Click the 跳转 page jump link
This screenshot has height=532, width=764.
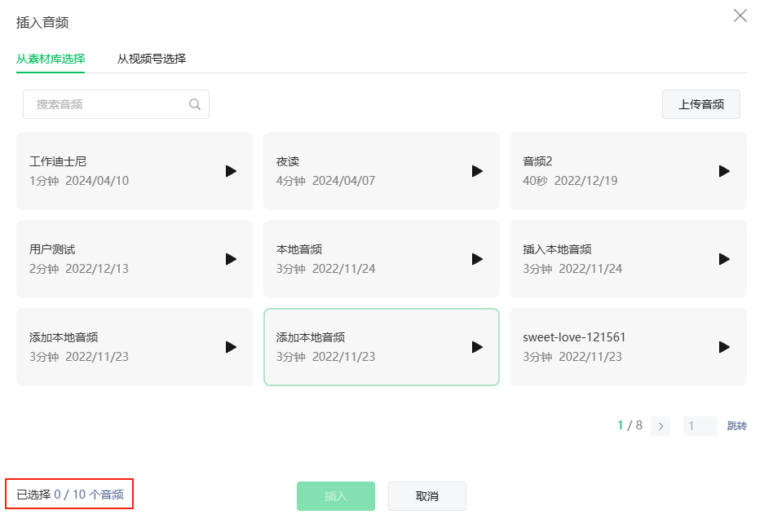point(736,426)
